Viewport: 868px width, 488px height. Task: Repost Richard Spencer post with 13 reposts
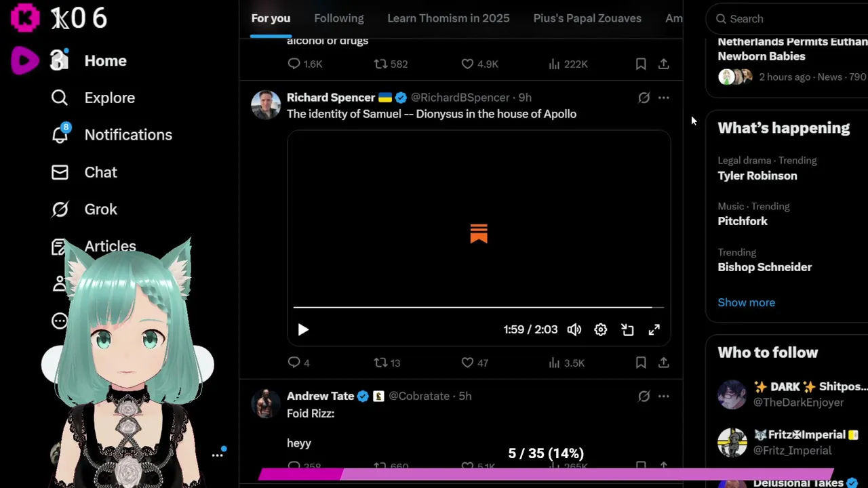[x=387, y=363]
